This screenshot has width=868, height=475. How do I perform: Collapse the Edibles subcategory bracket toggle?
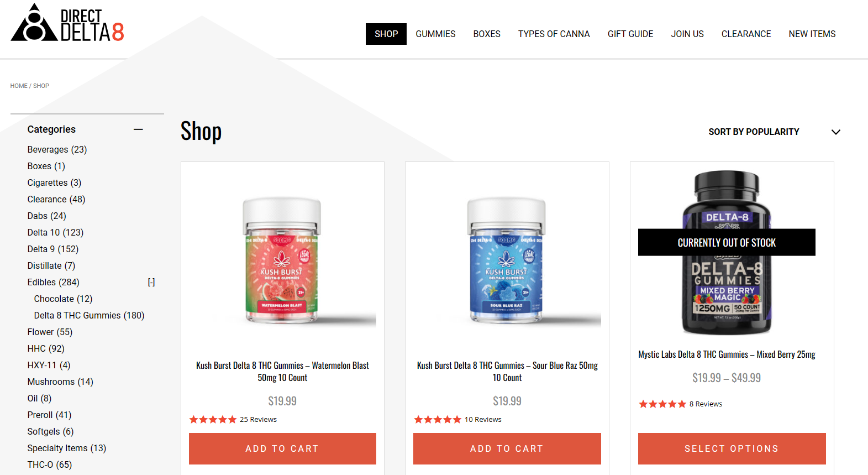click(151, 282)
